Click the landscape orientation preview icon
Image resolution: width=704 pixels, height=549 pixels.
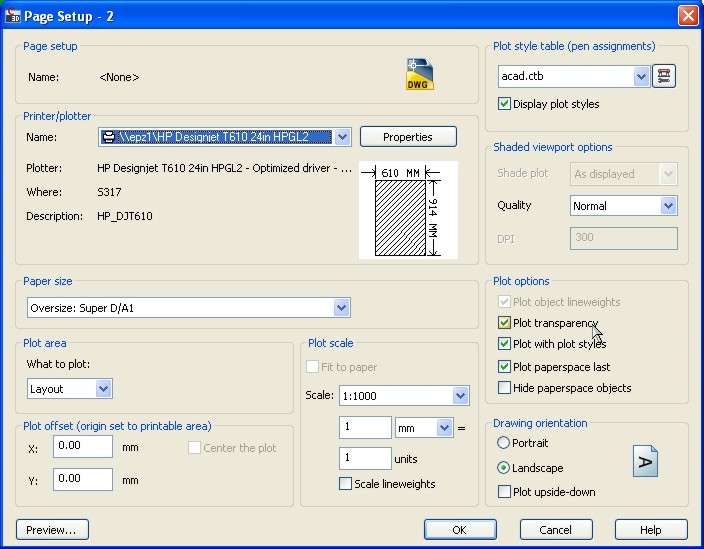(x=646, y=461)
